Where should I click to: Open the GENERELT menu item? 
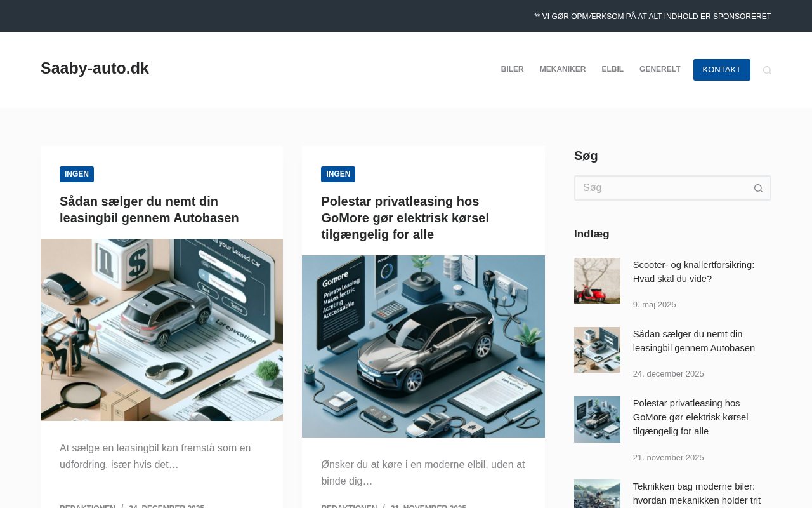[660, 70]
